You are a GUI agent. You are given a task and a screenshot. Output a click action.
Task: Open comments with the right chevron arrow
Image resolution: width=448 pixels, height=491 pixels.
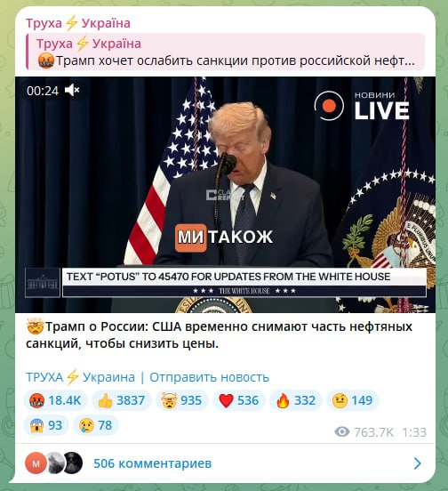coord(418,463)
